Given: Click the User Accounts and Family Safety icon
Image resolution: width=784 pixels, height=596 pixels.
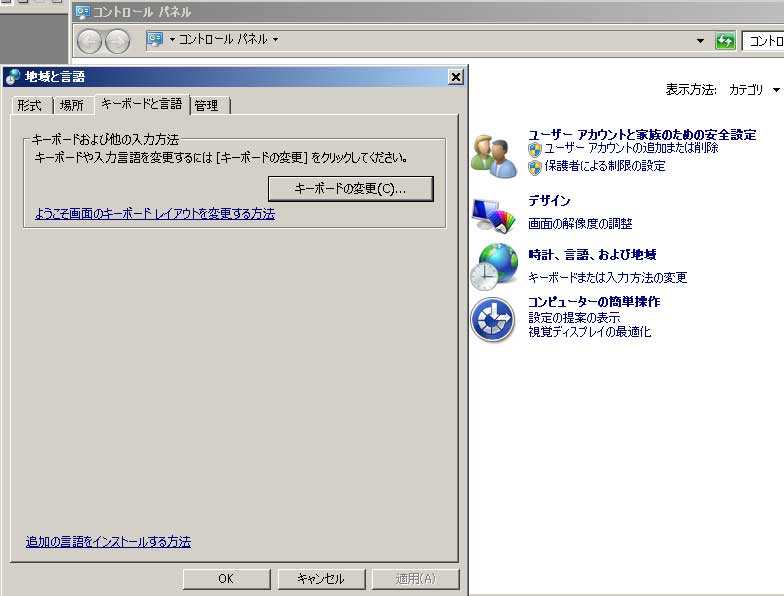Looking at the screenshot, I should tap(495, 156).
